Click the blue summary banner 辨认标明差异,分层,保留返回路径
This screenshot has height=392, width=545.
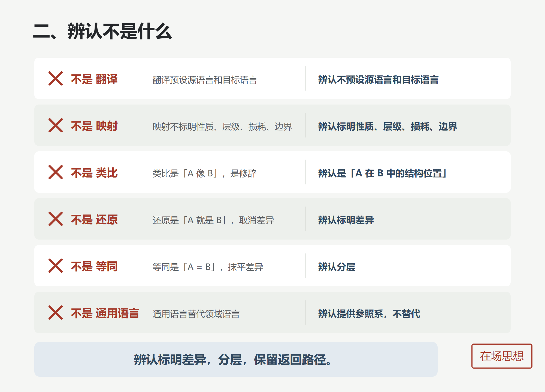click(x=236, y=359)
